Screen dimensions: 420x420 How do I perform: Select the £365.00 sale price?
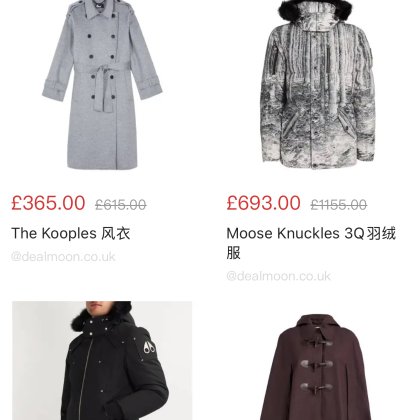48,203
